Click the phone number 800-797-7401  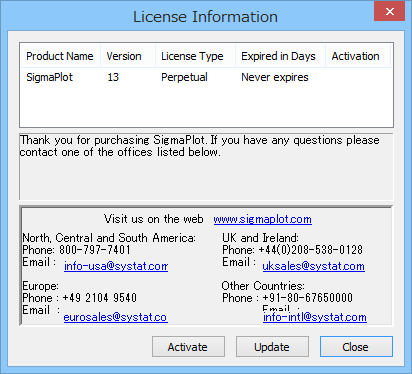[95, 250]
